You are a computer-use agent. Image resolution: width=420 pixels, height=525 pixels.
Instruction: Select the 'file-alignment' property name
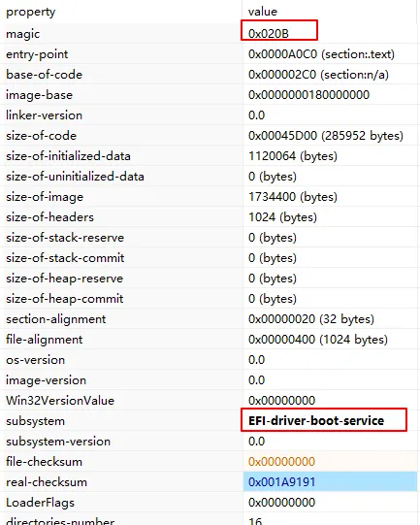point(45,341)
